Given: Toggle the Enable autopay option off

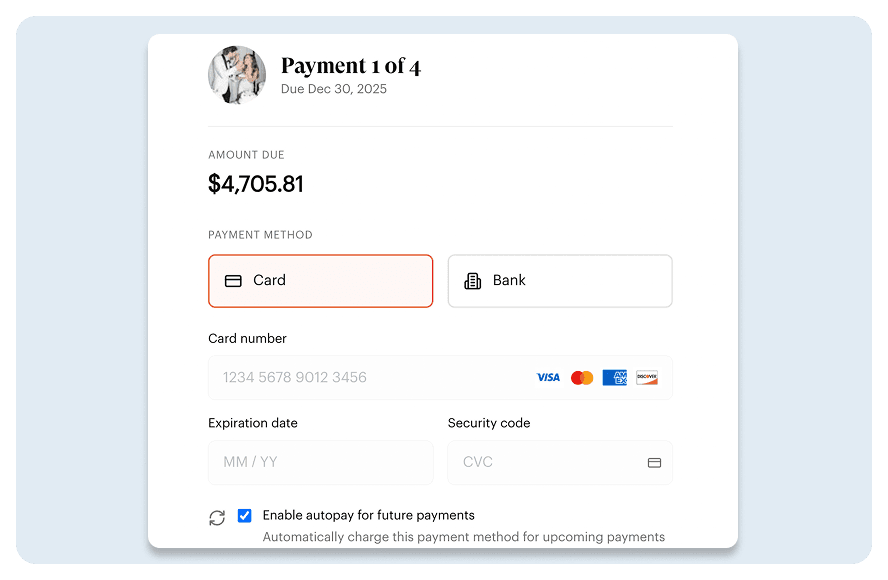Looking at the screenshot, I should pyautogui.click(x=245, y=515).
